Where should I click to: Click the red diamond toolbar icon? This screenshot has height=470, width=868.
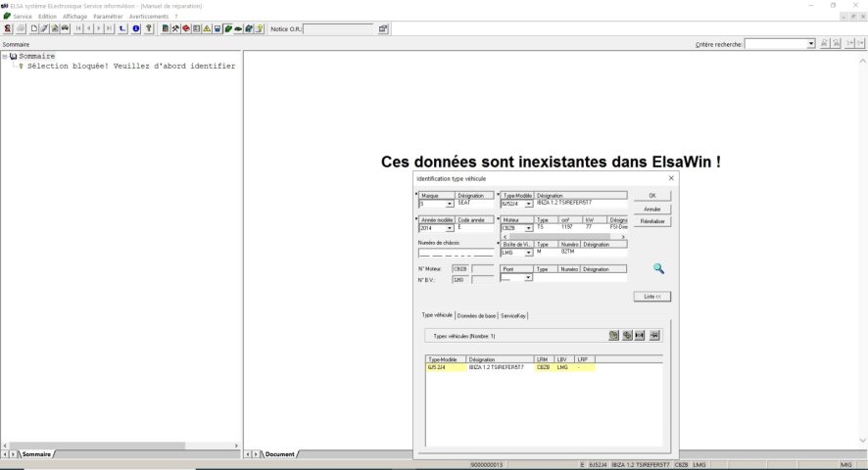[x=185, y=28]
